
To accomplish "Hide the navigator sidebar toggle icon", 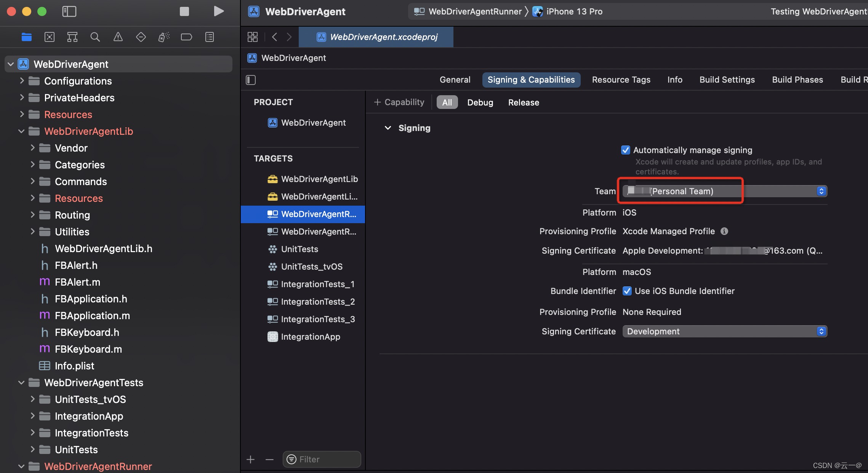I will [69, 11].
